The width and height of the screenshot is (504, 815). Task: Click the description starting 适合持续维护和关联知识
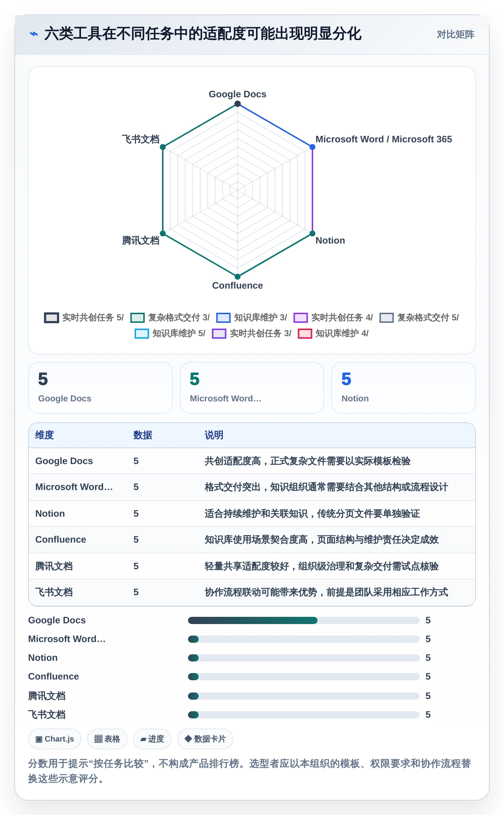pos(312,513)
